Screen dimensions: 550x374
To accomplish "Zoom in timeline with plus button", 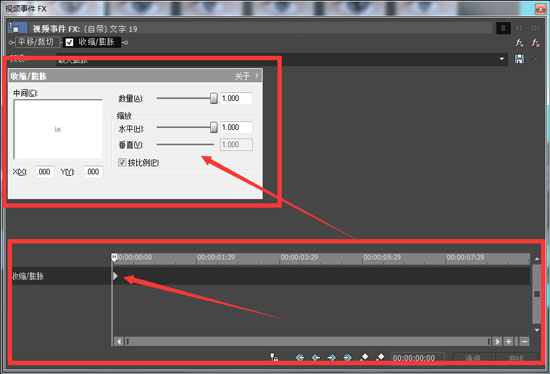I will point(509,341).
